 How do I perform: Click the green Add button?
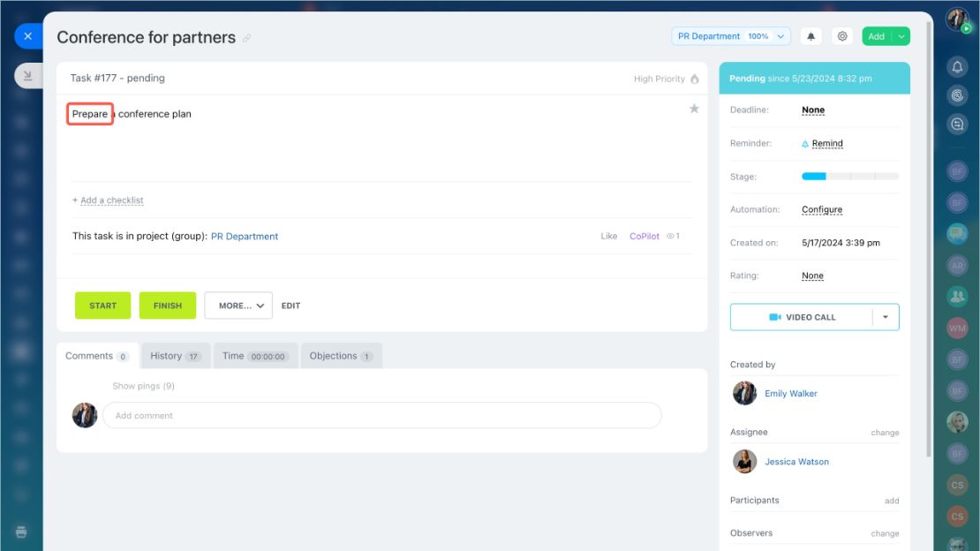(x=877, y=36)
